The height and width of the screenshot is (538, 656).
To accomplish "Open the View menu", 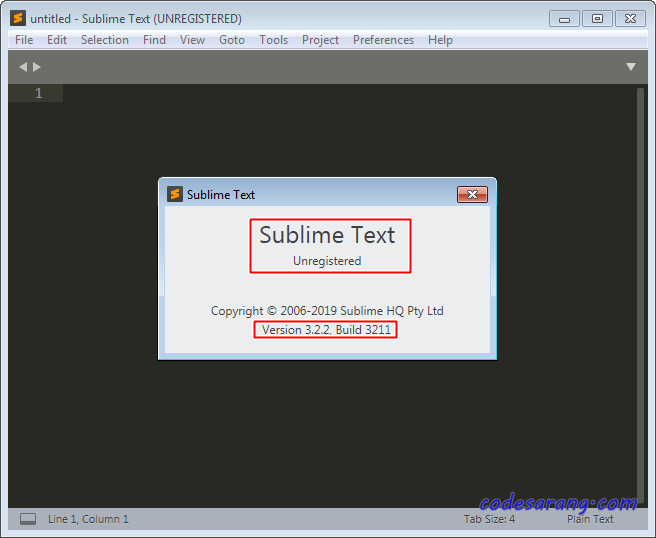I will tap(192, 40).
